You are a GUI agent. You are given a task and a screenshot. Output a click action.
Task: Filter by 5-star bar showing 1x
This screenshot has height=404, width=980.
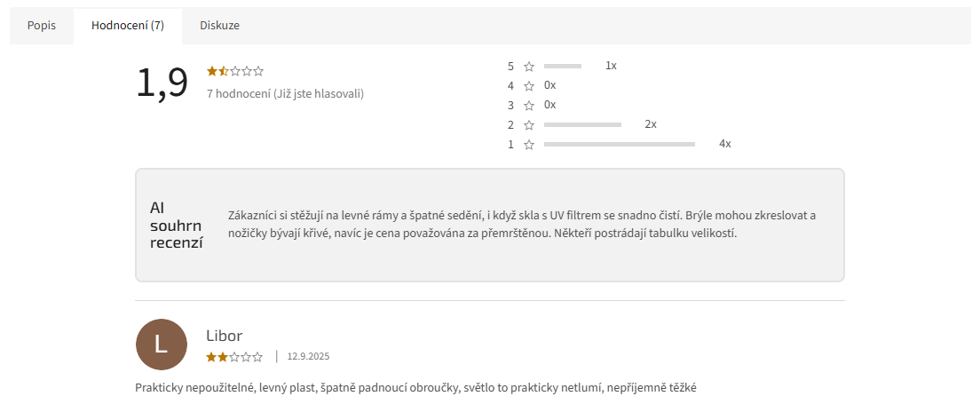[563, 67]
